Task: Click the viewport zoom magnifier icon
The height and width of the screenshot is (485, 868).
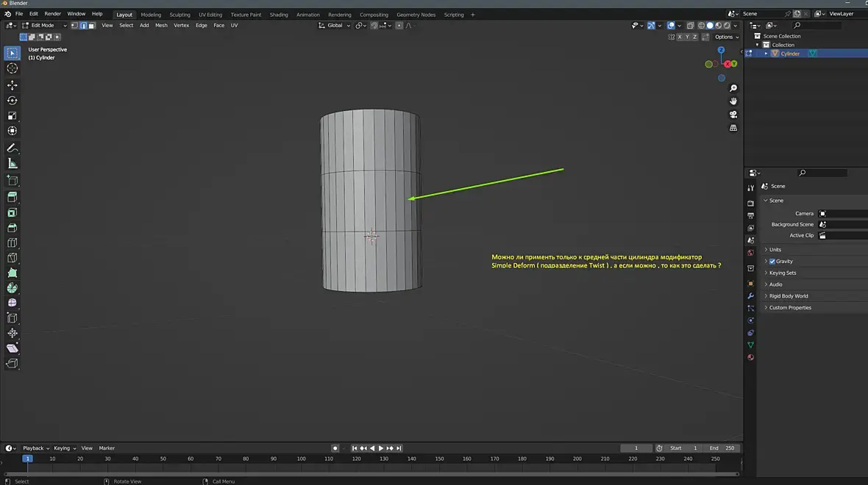Action: click(x=733, y=88)
